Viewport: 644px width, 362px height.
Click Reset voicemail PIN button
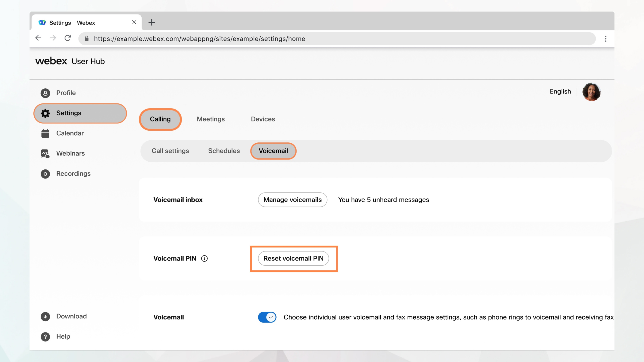tap(293, 258)
